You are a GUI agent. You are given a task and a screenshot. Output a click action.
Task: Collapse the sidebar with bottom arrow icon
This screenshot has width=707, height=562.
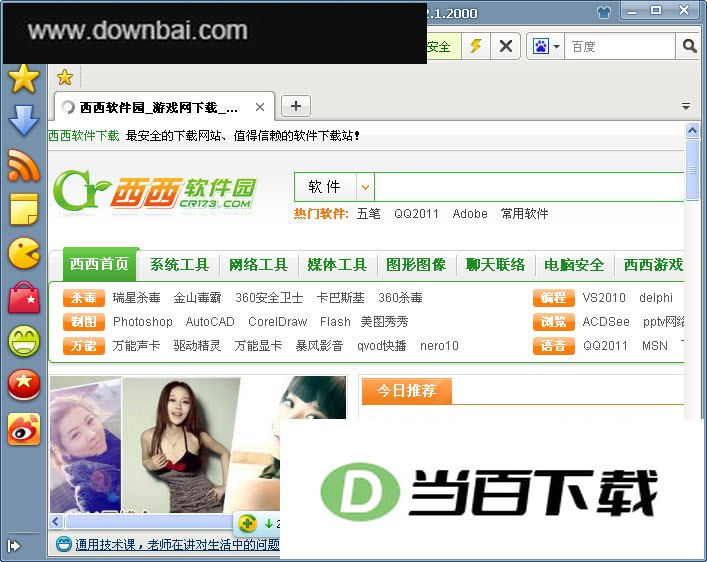[x=14, y=546]
